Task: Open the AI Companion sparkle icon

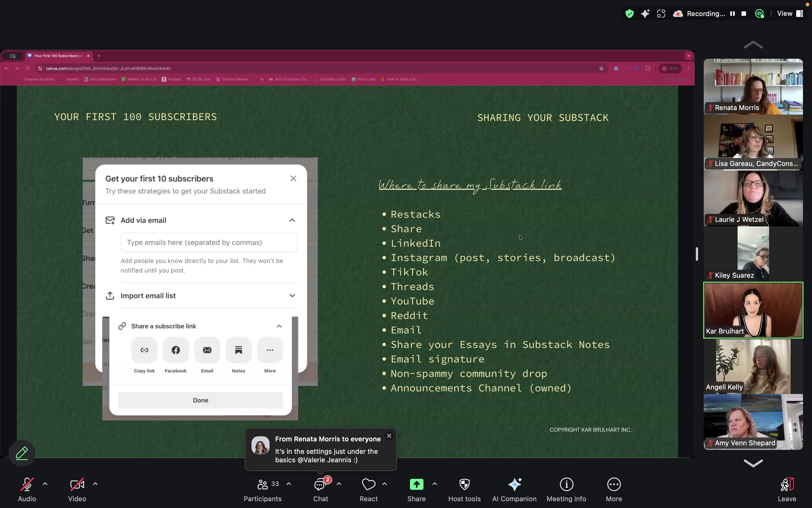Action: tap(514, 485)
